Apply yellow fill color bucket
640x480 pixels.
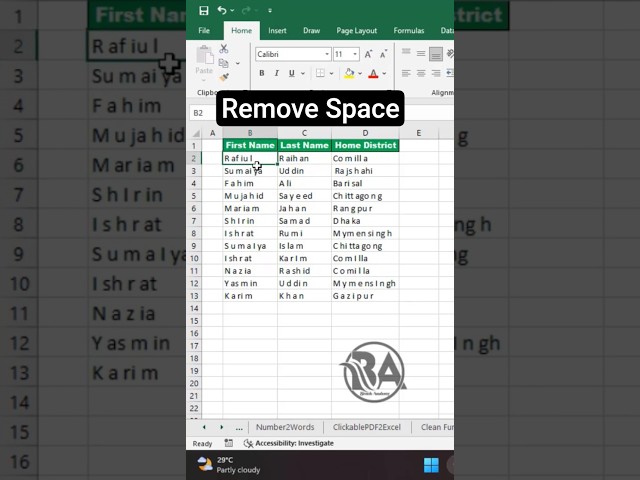[x=349, y=73]
